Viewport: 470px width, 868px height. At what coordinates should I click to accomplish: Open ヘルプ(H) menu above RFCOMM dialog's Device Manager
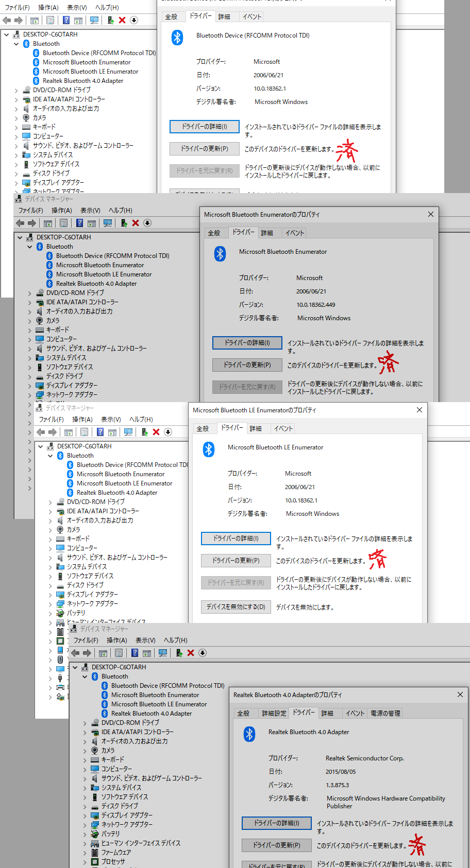point(107,7)
